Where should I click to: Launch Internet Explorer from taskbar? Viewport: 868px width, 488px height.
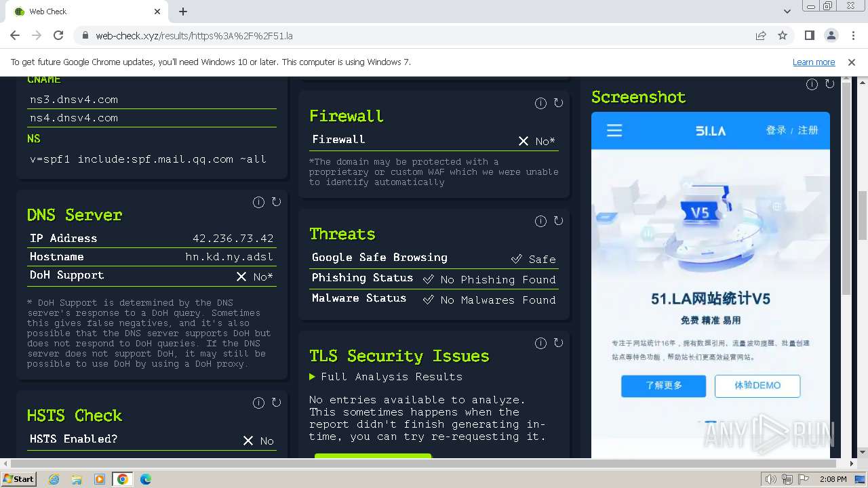click(x=54, y=479)
